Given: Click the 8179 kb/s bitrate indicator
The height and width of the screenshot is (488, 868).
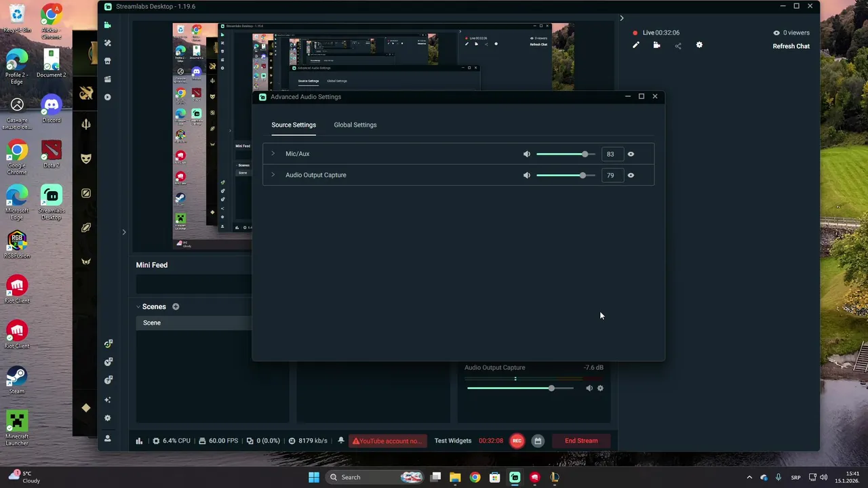Looking at the screenshot, I should click(x=308, y=441).
